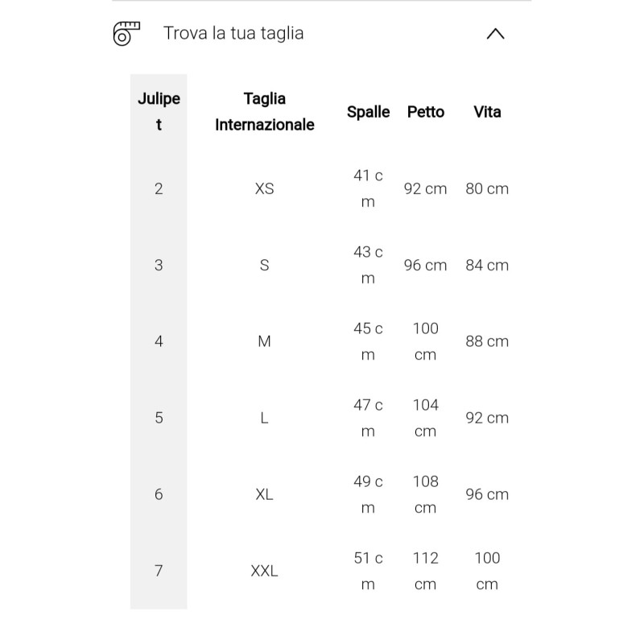Click the measuring tape icon
Image resolution: width=644 pixels, height=644 pixels.
click(x=126, y=34)
